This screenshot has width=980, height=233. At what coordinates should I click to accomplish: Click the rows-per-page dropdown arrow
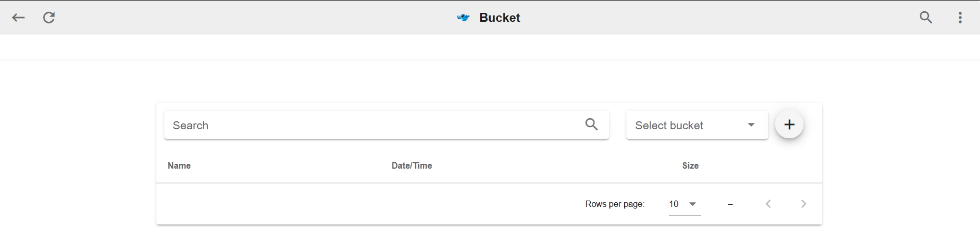click(692, 204)
